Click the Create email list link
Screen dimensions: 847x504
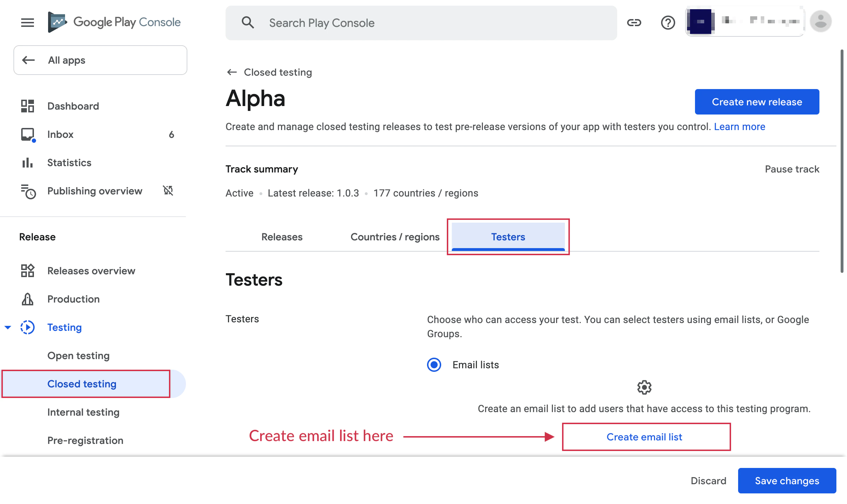[x=644, y=437]
